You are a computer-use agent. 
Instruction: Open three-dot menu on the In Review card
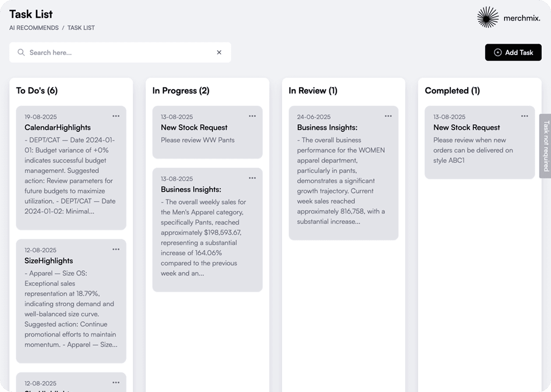[x=389, y=116]
